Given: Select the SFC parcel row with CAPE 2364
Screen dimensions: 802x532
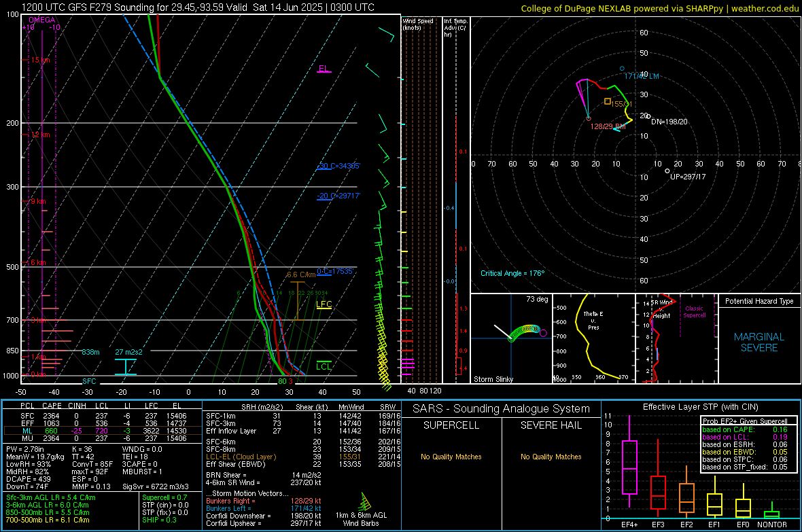Looking at the screenshot, I should pos(103,416).
